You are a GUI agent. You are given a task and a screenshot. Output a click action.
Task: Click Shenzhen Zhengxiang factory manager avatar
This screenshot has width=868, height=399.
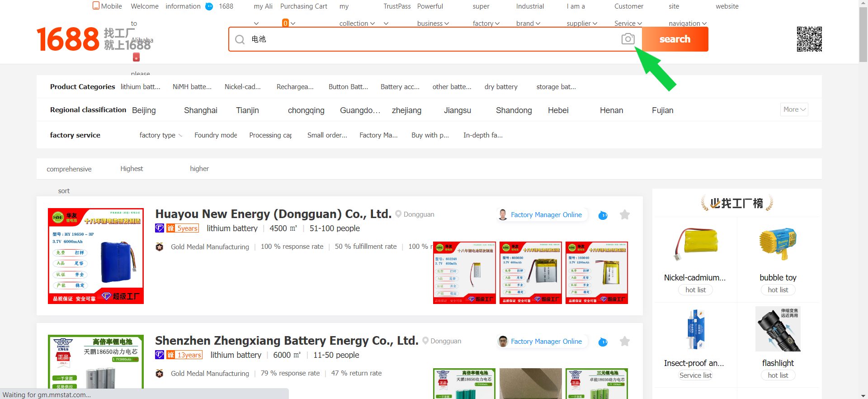503,341
